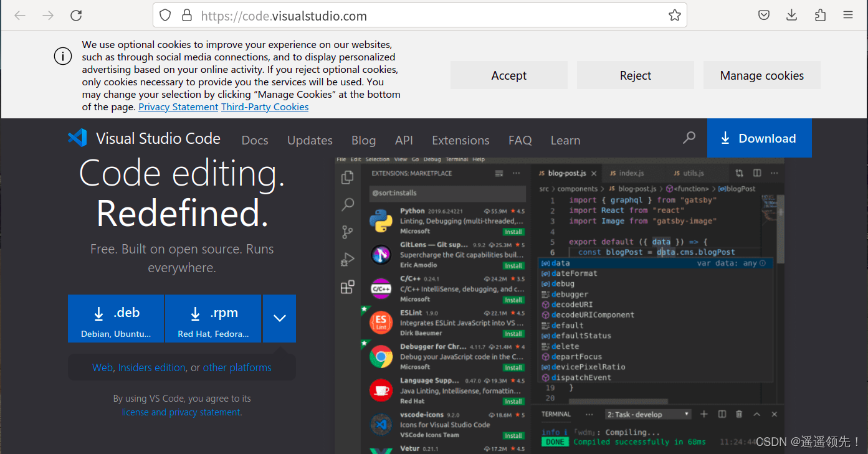Open the Pocket save icon
868x454 pixels.
tap(763, 16)
